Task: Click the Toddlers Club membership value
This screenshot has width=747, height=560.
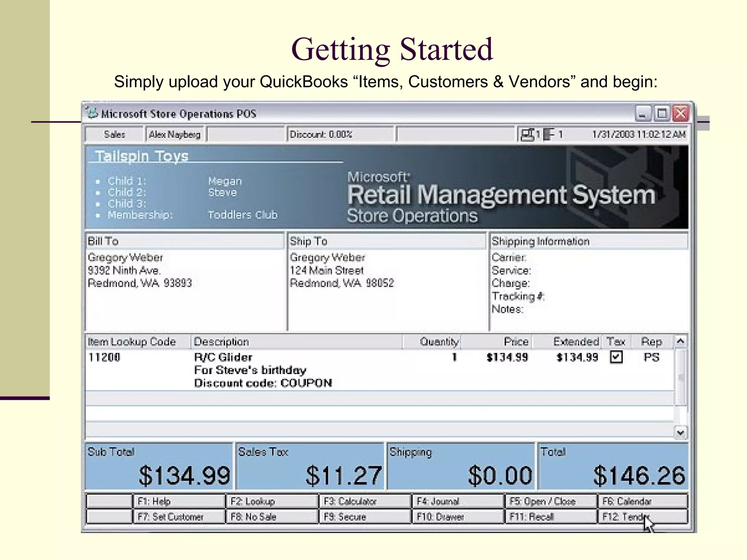Action: click(243, 215)
